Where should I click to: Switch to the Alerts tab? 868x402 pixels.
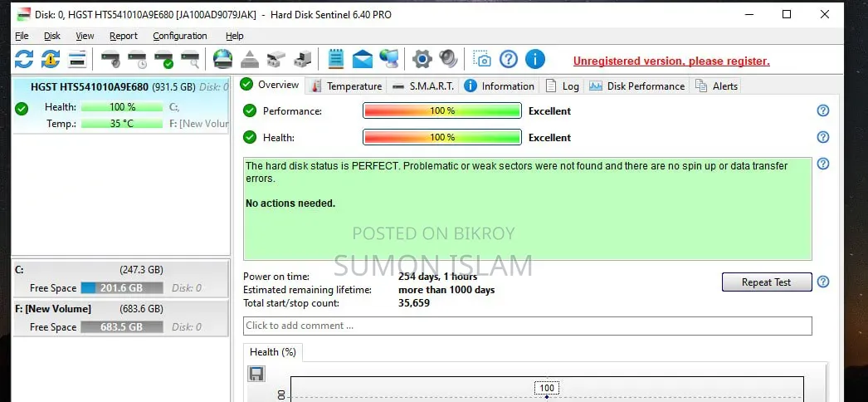pos(717,86)
